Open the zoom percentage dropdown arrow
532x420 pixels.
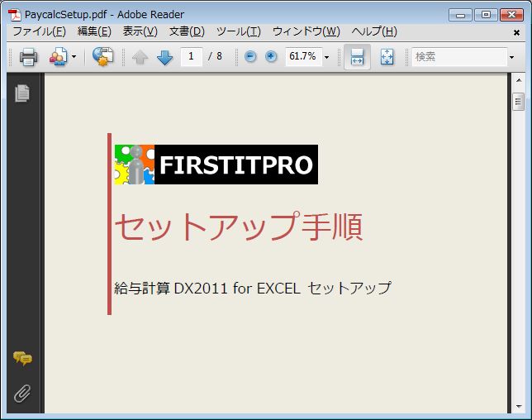pos(327,57)
